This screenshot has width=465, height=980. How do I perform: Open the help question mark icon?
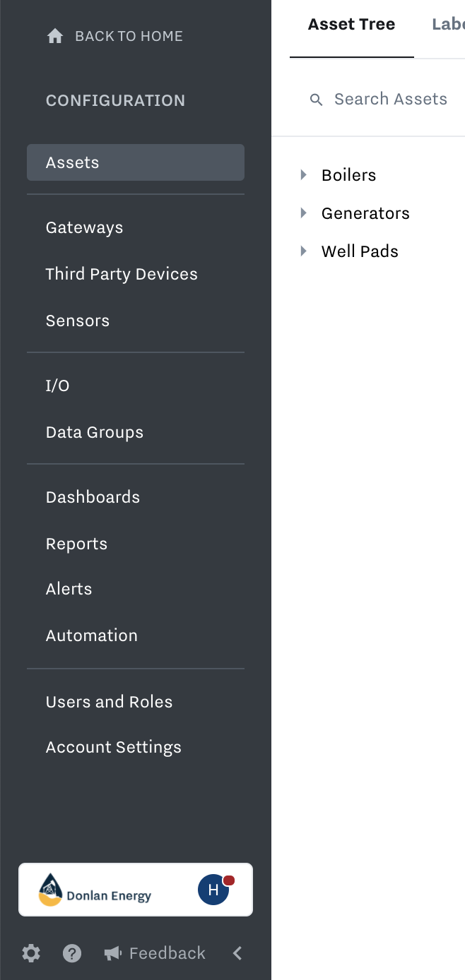pyautogui.click(x=72, y=954)
